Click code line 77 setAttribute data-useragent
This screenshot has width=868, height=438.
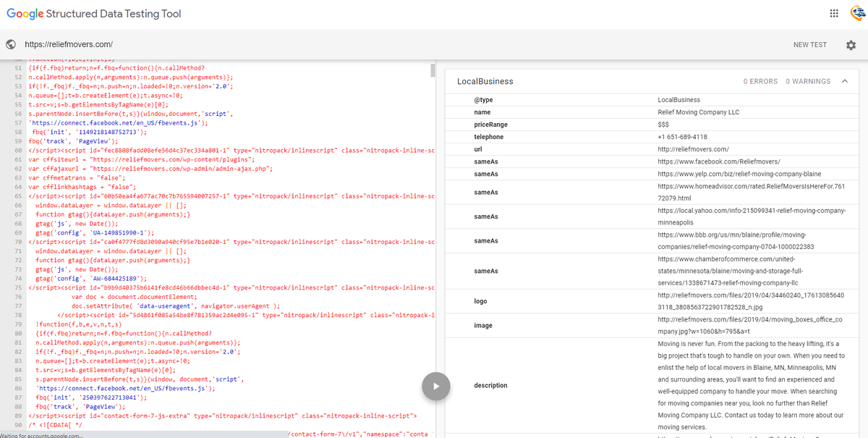click(176, 306)
